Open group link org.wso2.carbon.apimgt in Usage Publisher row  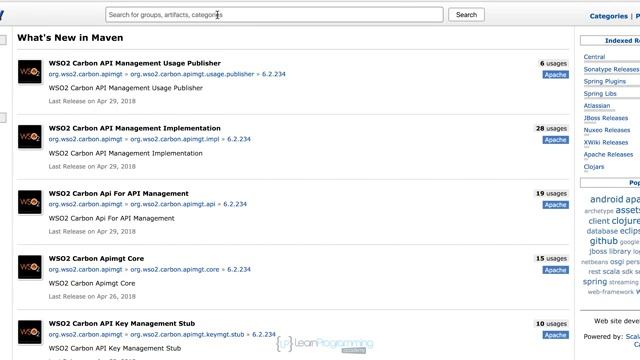tap(85, 74)
